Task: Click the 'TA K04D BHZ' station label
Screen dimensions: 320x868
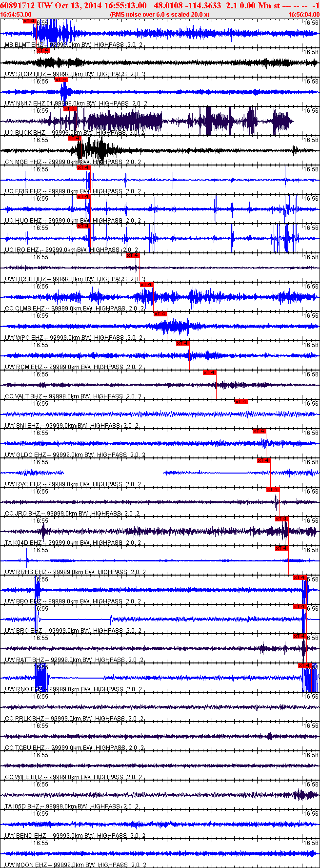Action: [24, 543]
